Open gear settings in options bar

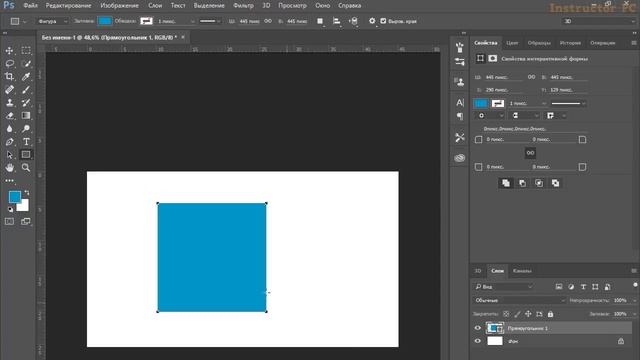click(372, 21)
